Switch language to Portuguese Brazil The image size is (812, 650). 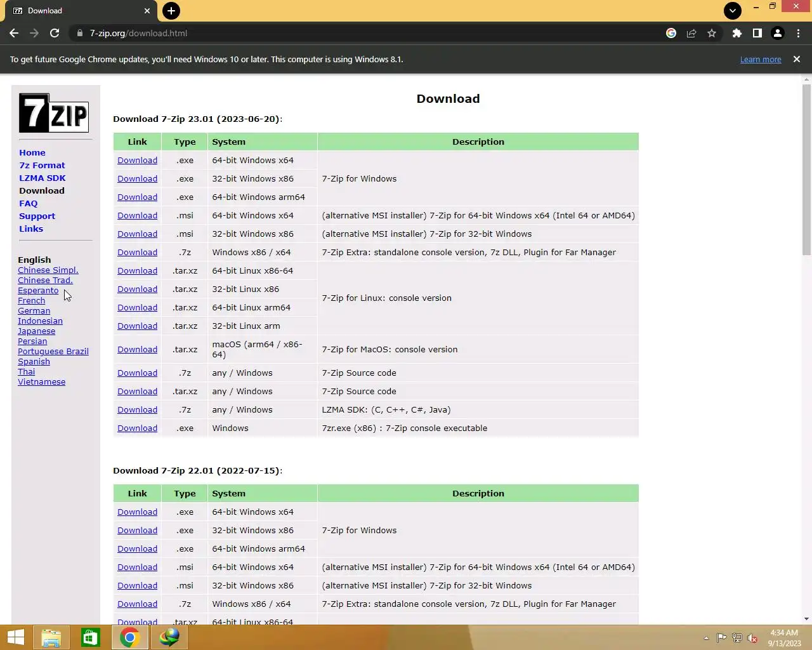[x=53, y=351]
